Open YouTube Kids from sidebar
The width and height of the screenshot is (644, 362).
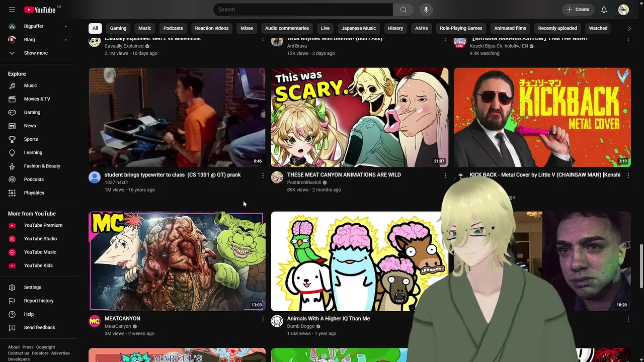pyautogui.click(x=39, y=265)
